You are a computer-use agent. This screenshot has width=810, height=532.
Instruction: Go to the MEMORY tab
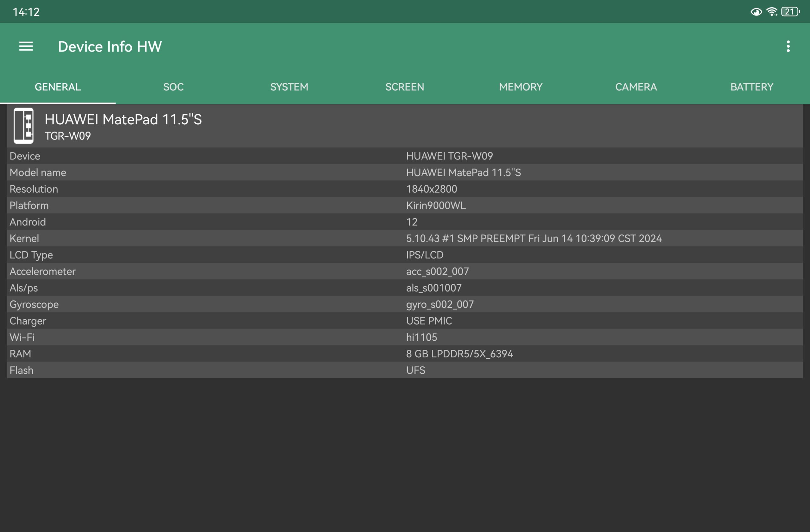coord(521,87)
